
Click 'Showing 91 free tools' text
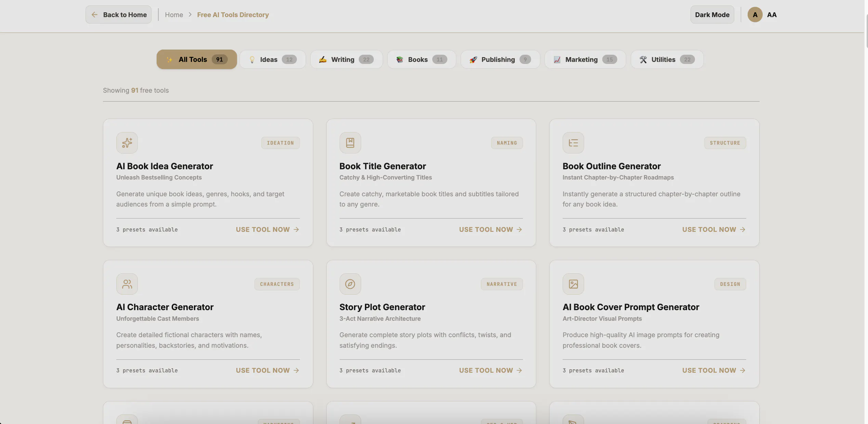coord(136,90)
